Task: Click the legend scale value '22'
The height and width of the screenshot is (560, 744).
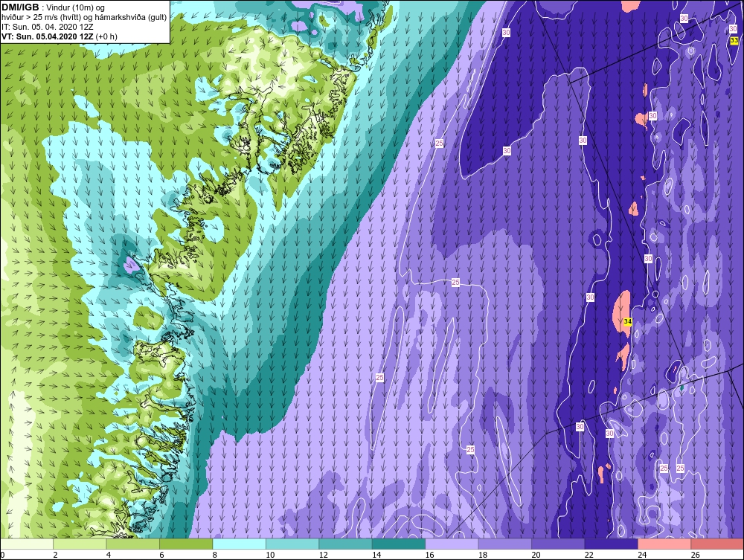Action: 589,555
